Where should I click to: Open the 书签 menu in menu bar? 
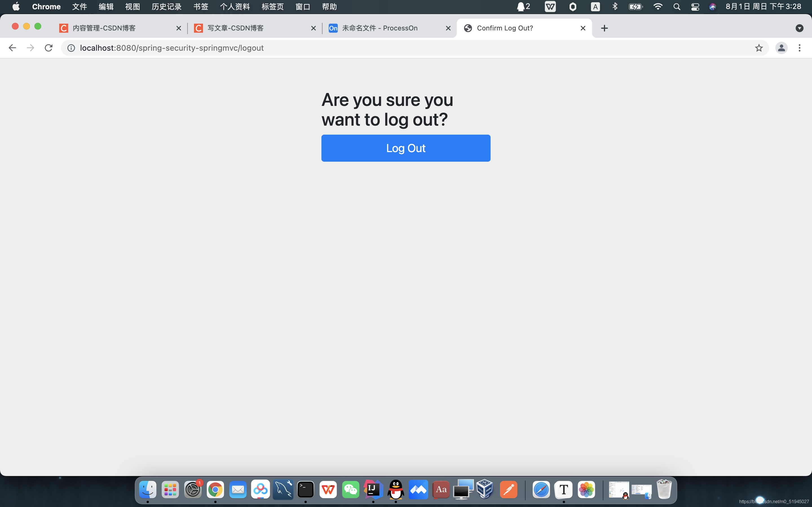[x=201, y=7]
